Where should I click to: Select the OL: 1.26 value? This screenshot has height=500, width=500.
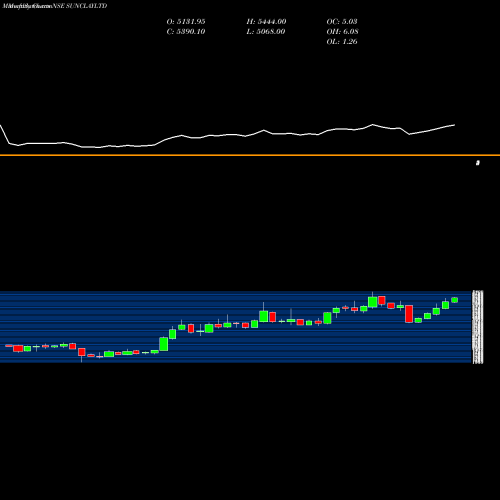(x=342, y=41)
